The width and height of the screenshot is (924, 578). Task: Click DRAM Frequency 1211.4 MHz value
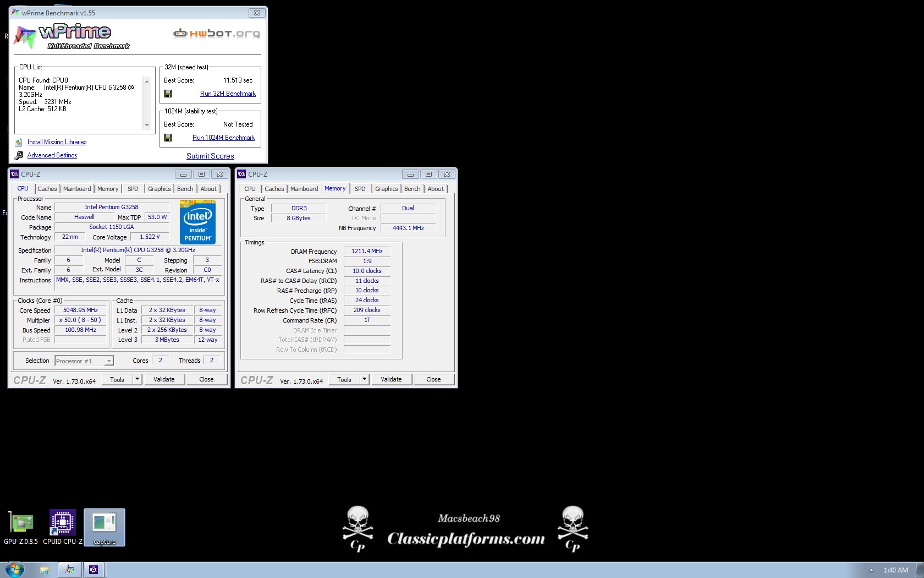coord(367,251)
